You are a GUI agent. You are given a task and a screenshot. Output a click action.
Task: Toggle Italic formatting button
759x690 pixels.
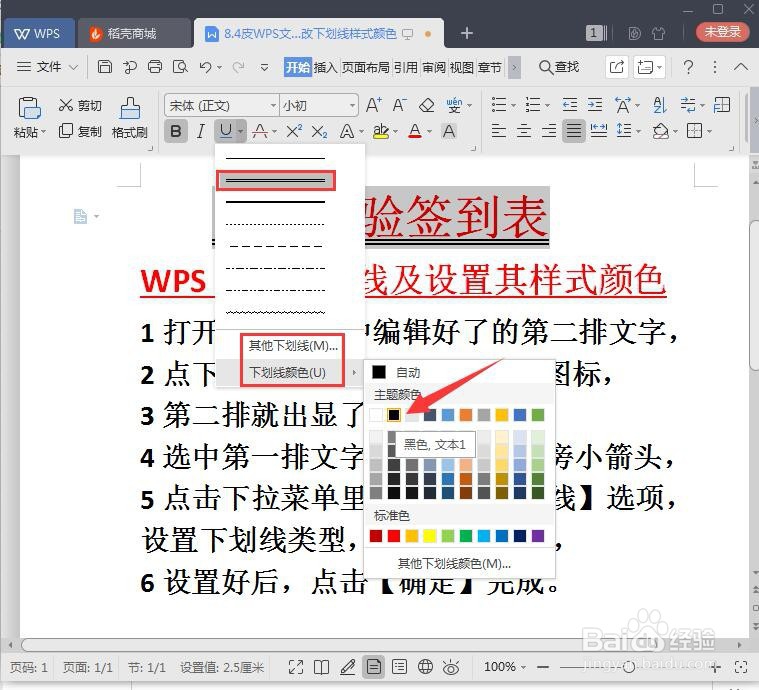click(201, 131)
